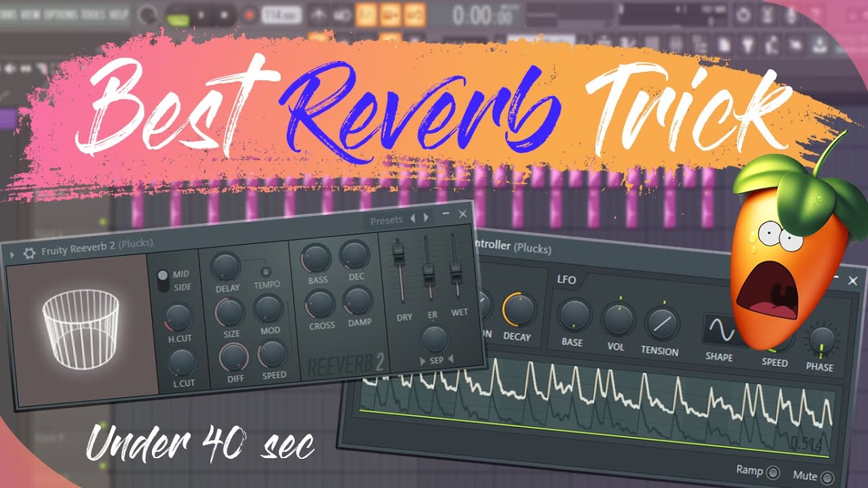Screen dimensions: 868x488
Task: Enable the Mute option in Peak Controller
Action: pyautogui.click(x=827, y=476)
